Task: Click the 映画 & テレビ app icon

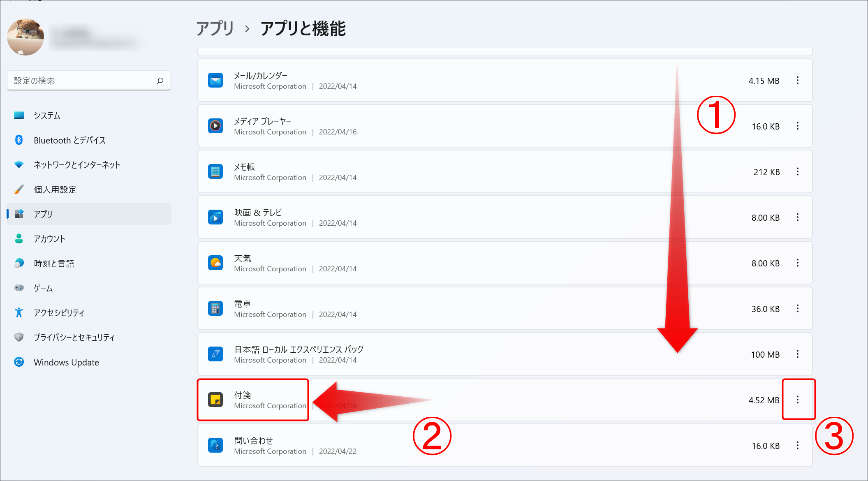Action: (215, 217)
